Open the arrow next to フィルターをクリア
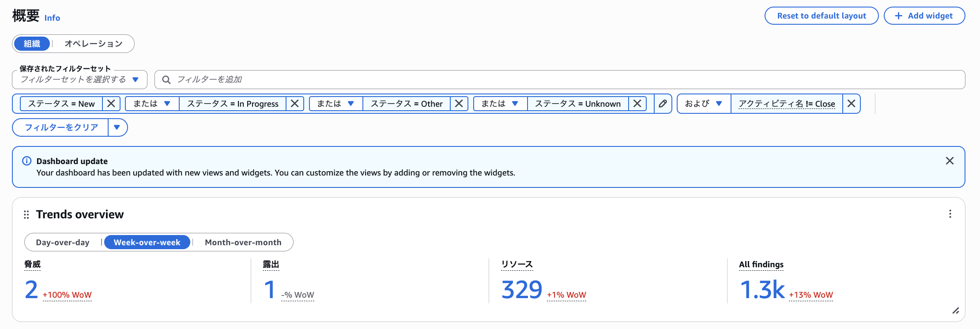Image resolution: width=980 pixels, height=329 pixels. tap(117, 127)
